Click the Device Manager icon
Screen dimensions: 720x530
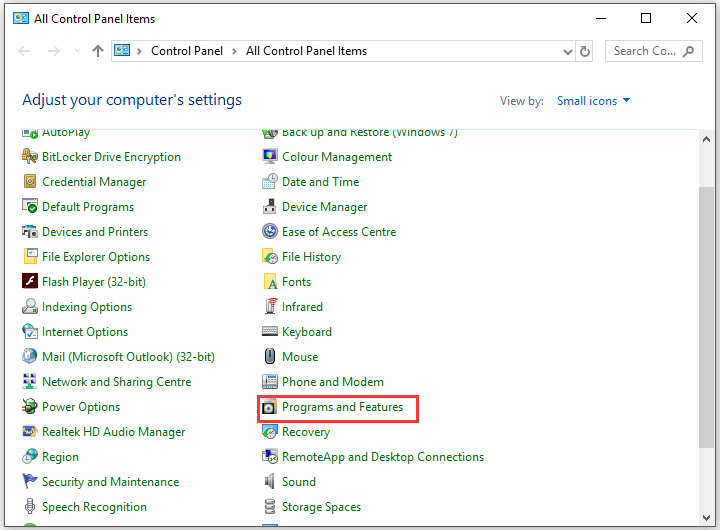[x=270, y=206]
